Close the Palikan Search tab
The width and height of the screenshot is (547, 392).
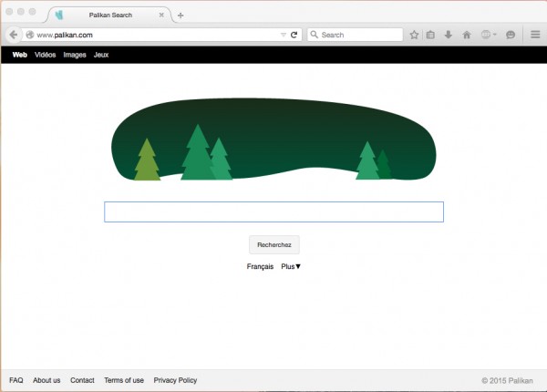pos(164,15)
